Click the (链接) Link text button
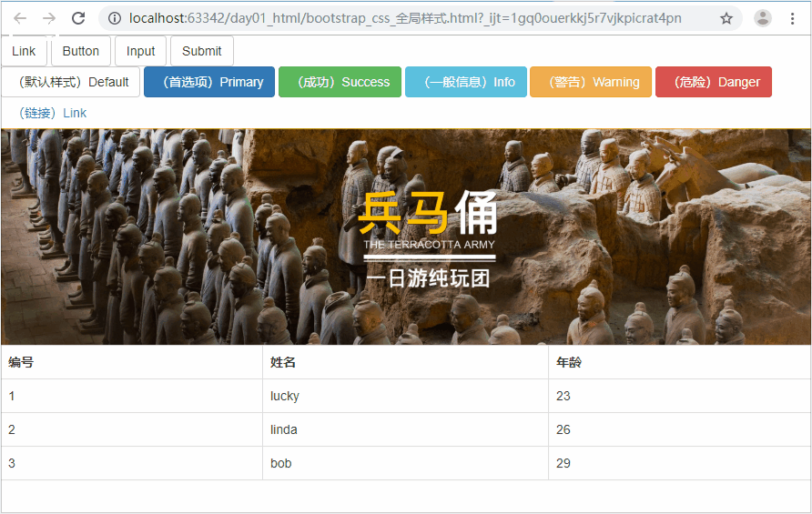812x514 pixels. 49,113
